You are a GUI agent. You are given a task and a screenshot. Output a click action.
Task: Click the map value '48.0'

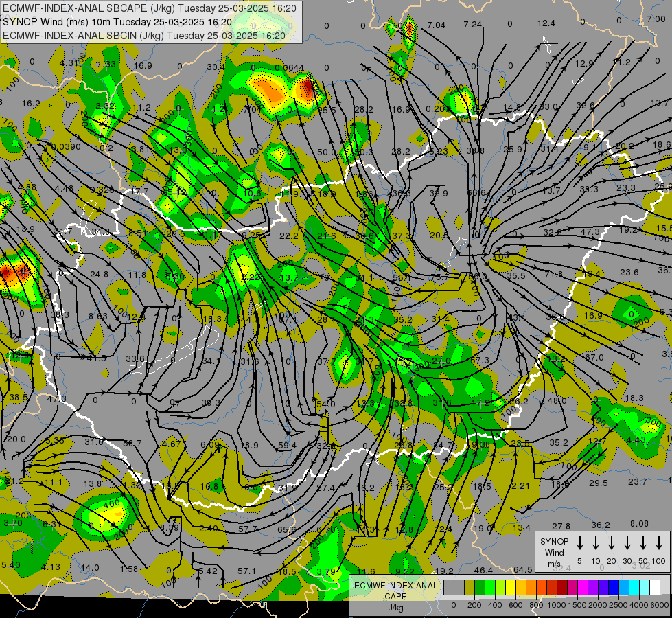coord(557,400)
